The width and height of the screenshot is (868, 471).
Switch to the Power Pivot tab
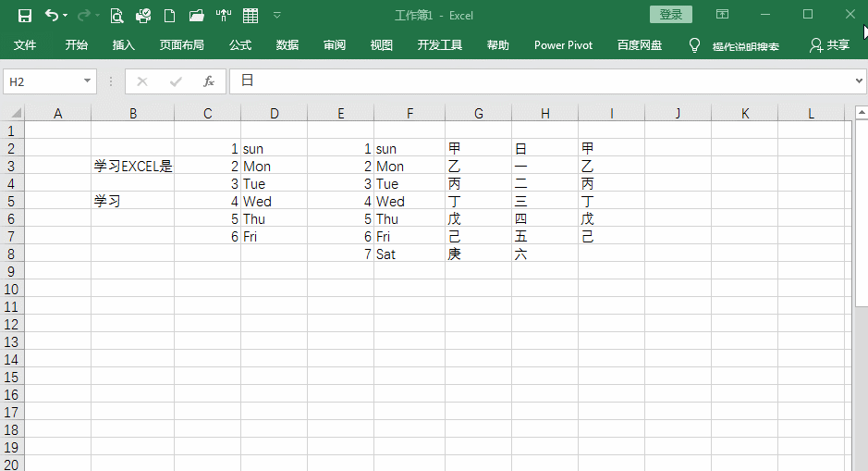[563, 45]
